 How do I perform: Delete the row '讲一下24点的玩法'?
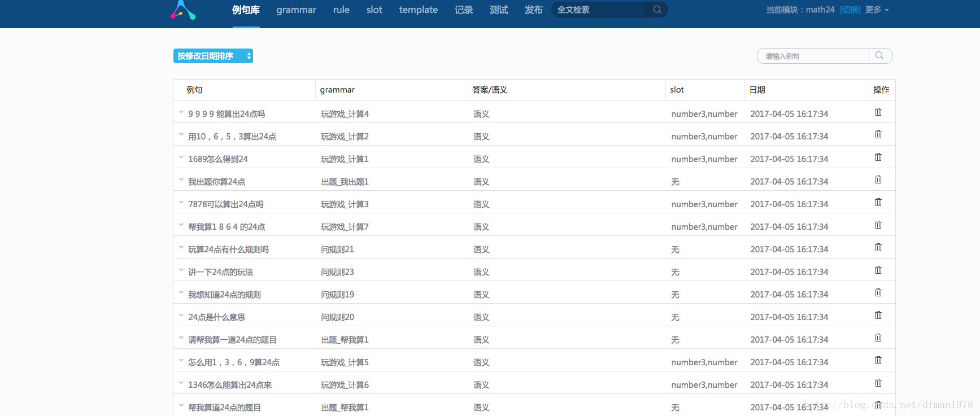pos(878,270)
